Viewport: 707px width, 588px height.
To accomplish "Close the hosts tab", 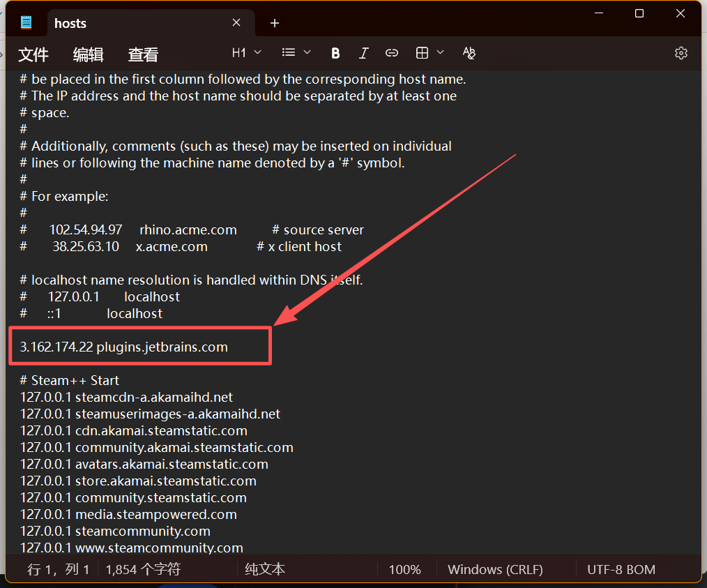I will [236, 22].
